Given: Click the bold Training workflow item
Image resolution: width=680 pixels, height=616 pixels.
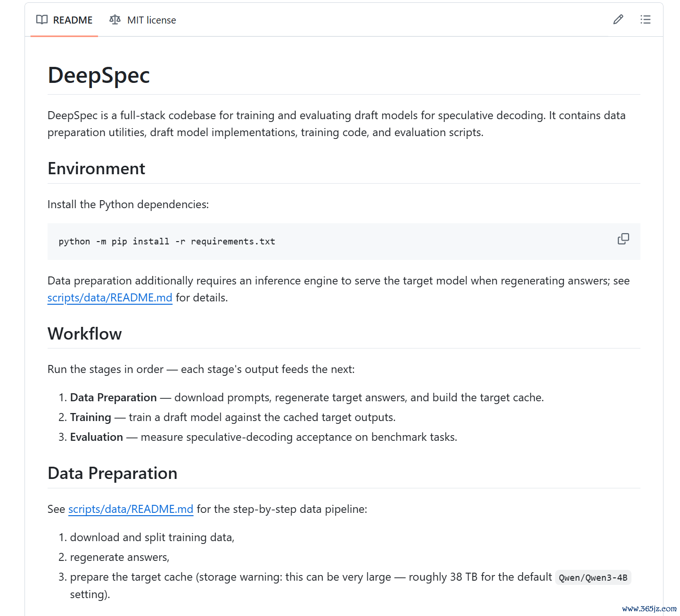Looking at the screenshot, I should [90, 417].
